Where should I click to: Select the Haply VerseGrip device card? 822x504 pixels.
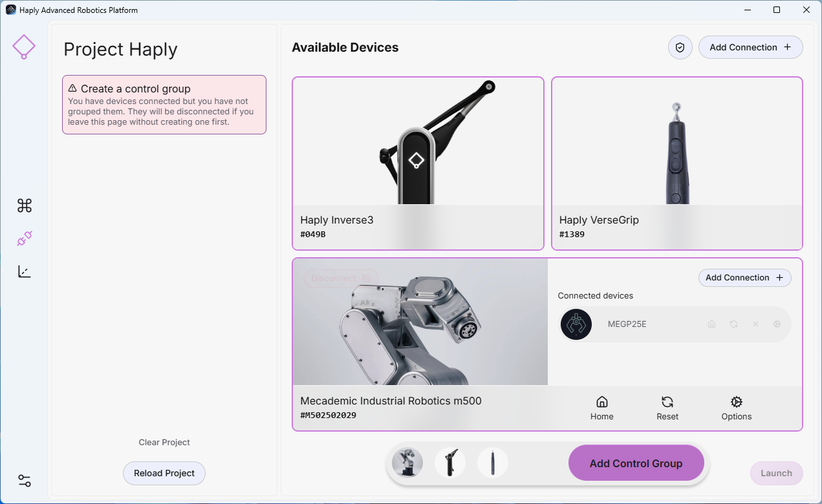tap(677, 163)
